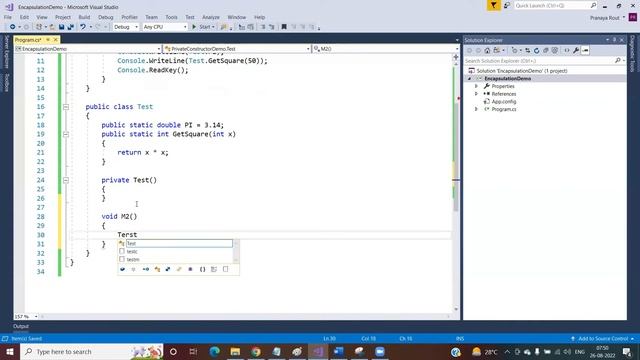Click the Start debugging button
The width and height of the screenshot is (640, 360).
tap(203, 27)
